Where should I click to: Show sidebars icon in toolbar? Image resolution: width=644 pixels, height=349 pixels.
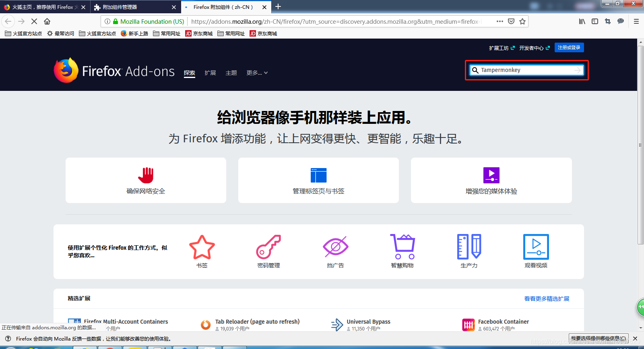click(x=595, y=21)
